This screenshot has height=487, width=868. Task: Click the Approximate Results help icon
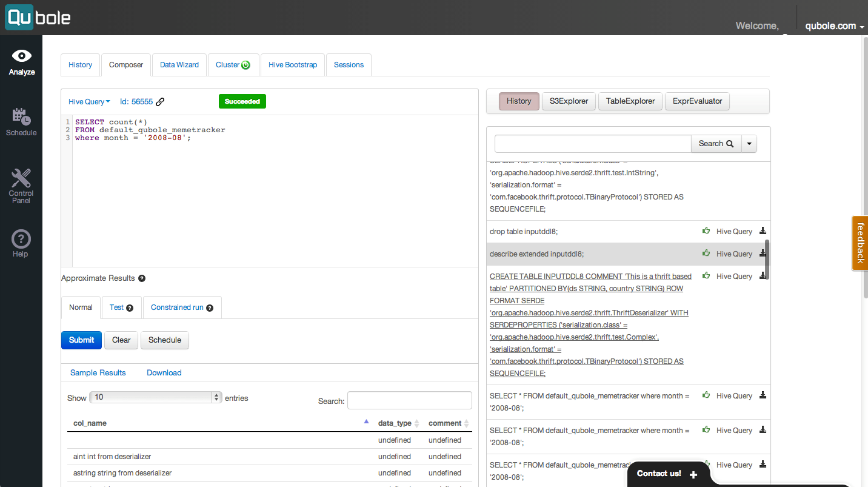(x=142, y=278)
